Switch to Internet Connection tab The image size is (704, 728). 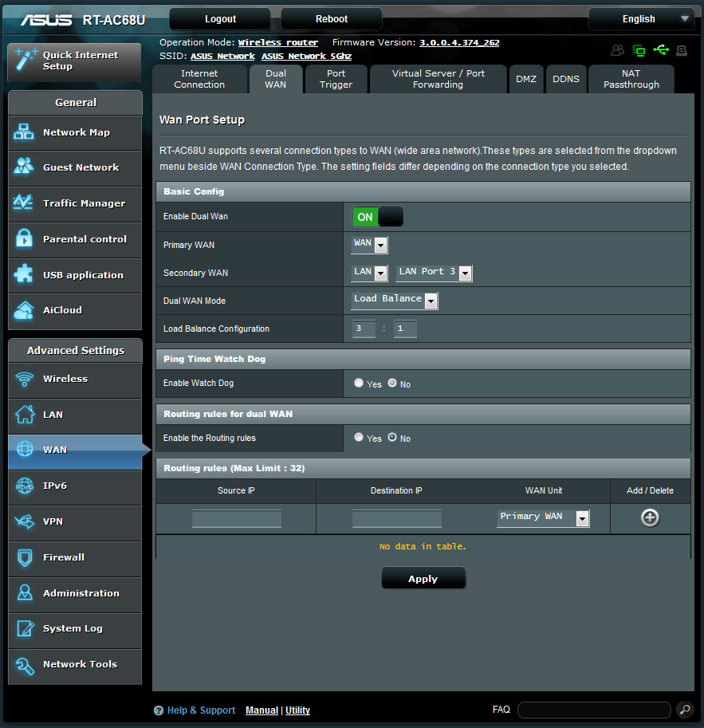point(199,79)
